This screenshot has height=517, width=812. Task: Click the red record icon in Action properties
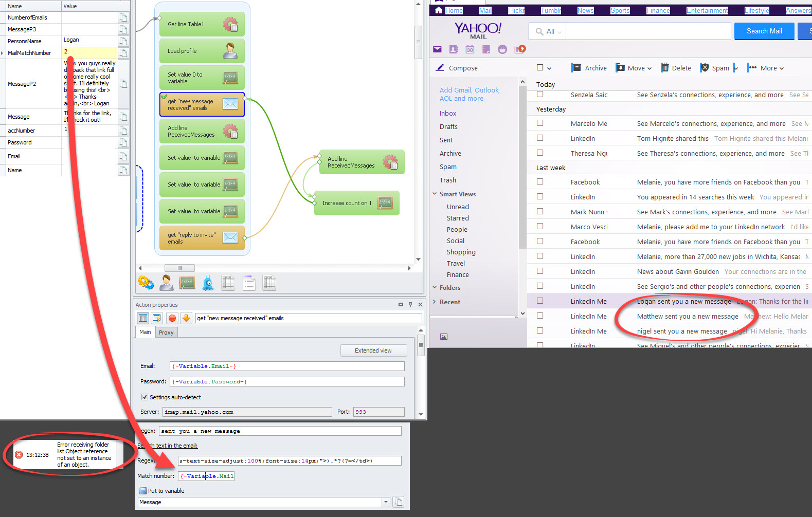[172, 318]
